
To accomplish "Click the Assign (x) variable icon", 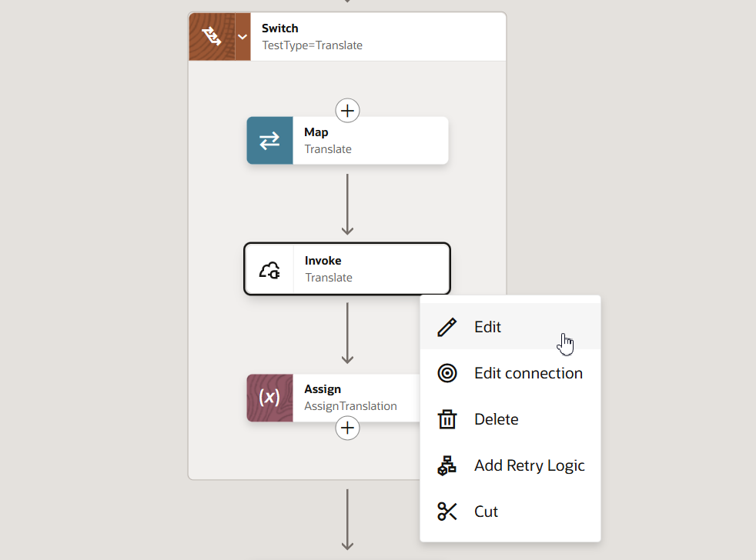I will click(x=269, y=398).
